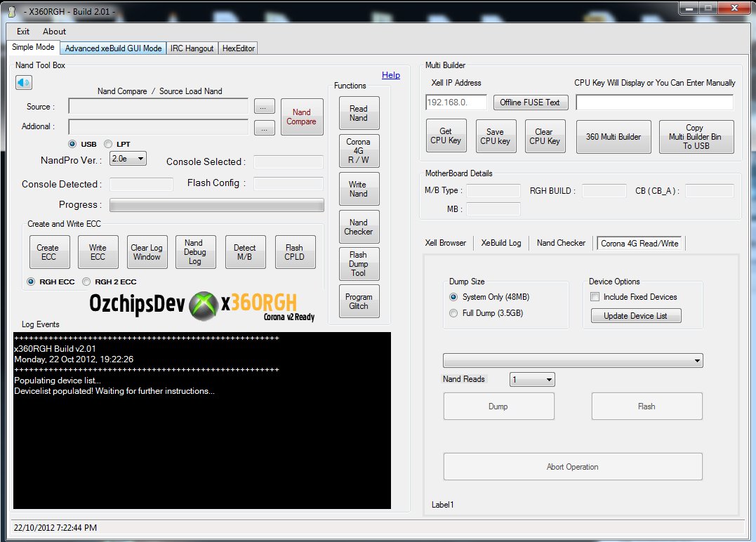Screen dimensions: 756x542
Task: Switch to Advanced xeBuild GUI Mode tab
Action: coord(113,48)
